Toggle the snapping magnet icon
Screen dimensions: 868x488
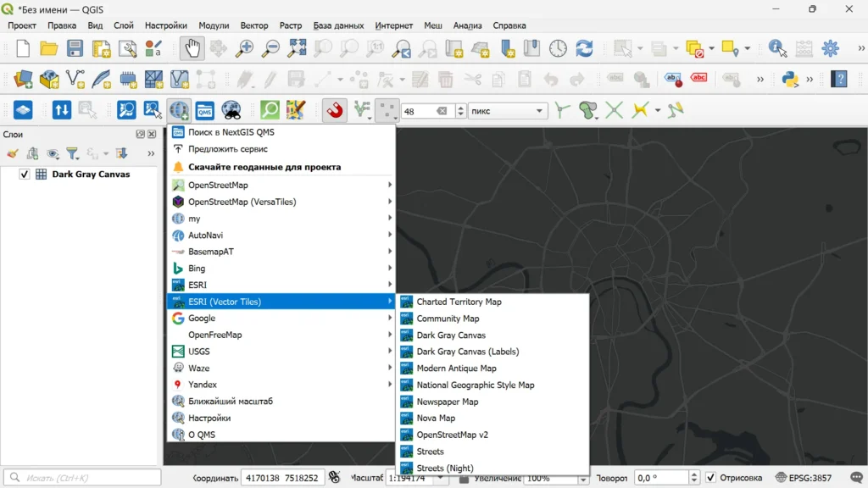tap(335, 110)
